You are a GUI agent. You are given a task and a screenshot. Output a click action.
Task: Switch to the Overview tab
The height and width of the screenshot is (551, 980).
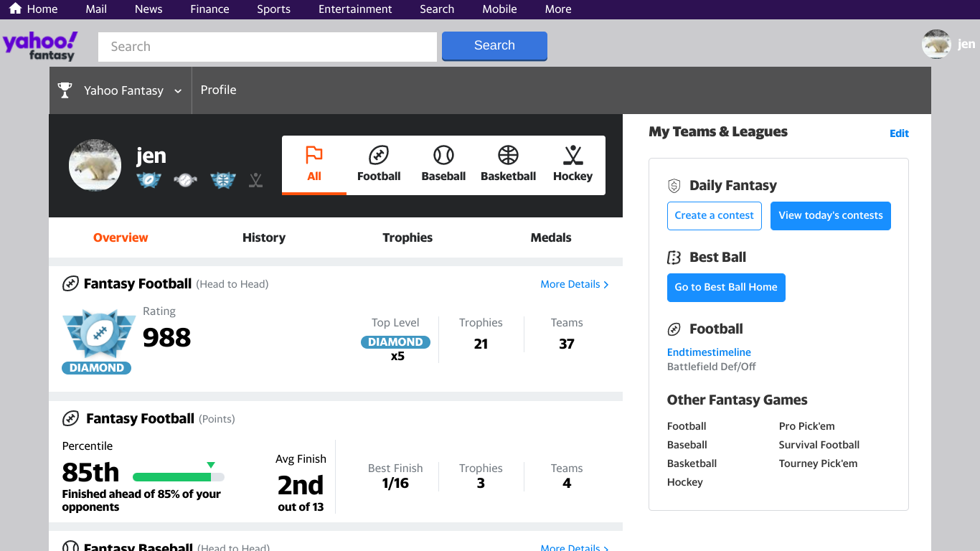click(121, 237)
